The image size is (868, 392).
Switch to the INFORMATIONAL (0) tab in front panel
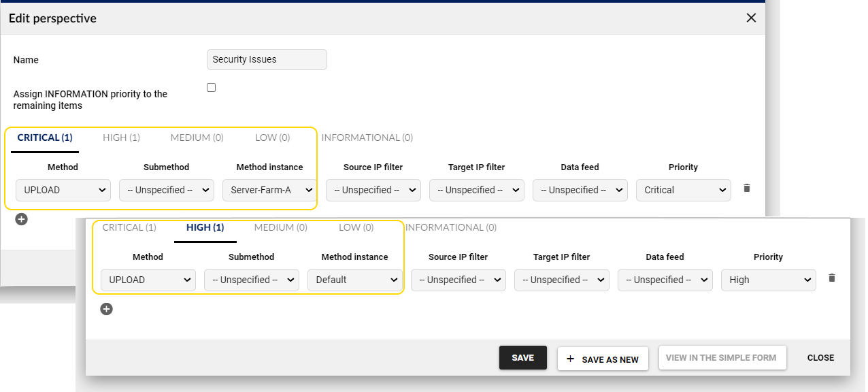pos(451,227)
